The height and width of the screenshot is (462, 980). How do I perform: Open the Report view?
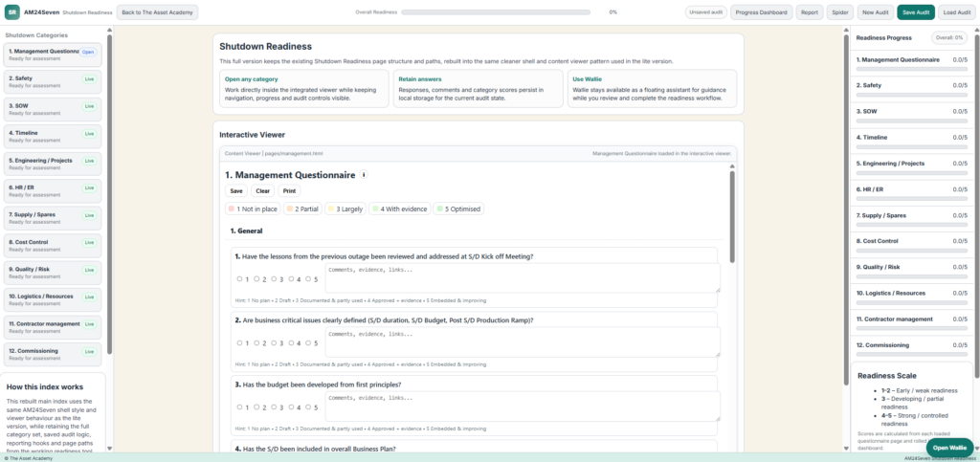810,12
